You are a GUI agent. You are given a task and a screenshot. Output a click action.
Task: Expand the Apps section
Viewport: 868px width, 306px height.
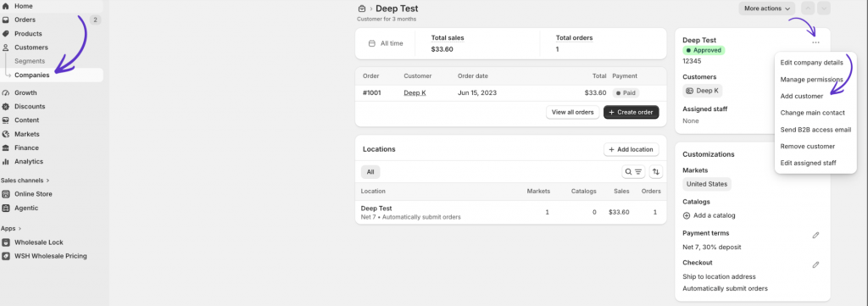click(11, 229)
